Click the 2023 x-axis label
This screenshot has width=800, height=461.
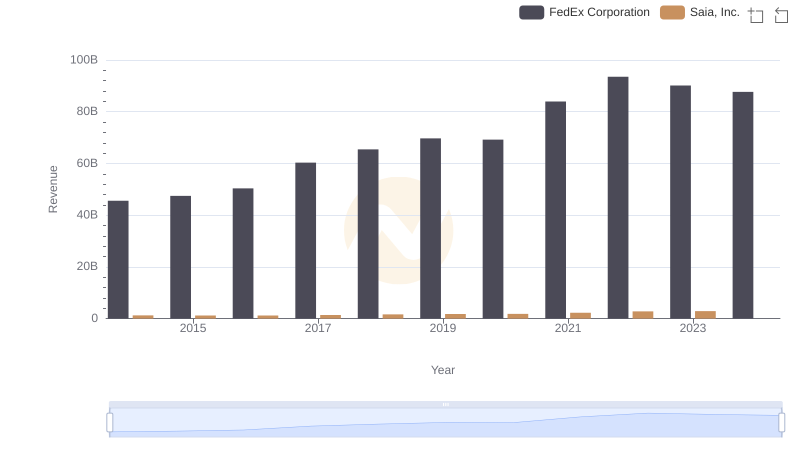pyautogui.click(x=693, y=328)
